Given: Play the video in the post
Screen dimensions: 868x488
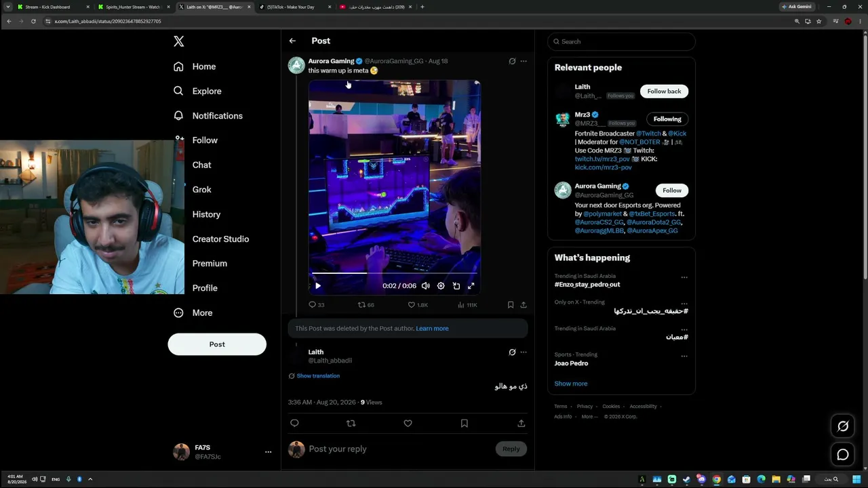Looking at the screenshot, I should 318,286.
